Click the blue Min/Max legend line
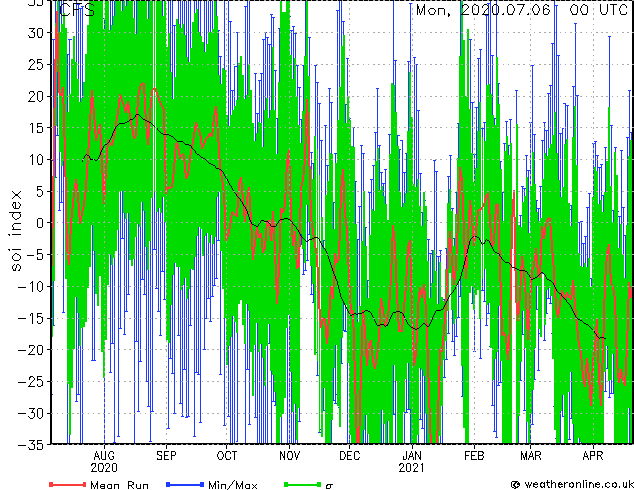The height and width of the screenshot is (490, 634). [185, 484]
